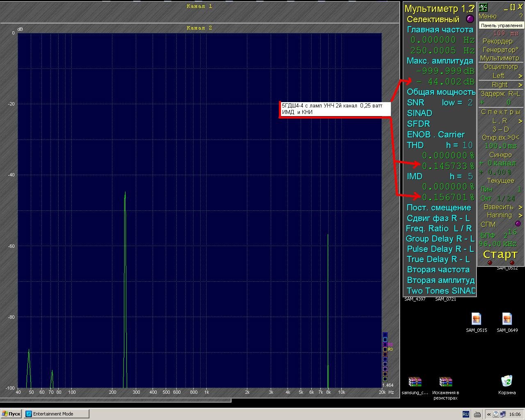This screenshot has width=525, height=420.
Task: Click the Рекордер entry
Action: click(x=498, y=41)
